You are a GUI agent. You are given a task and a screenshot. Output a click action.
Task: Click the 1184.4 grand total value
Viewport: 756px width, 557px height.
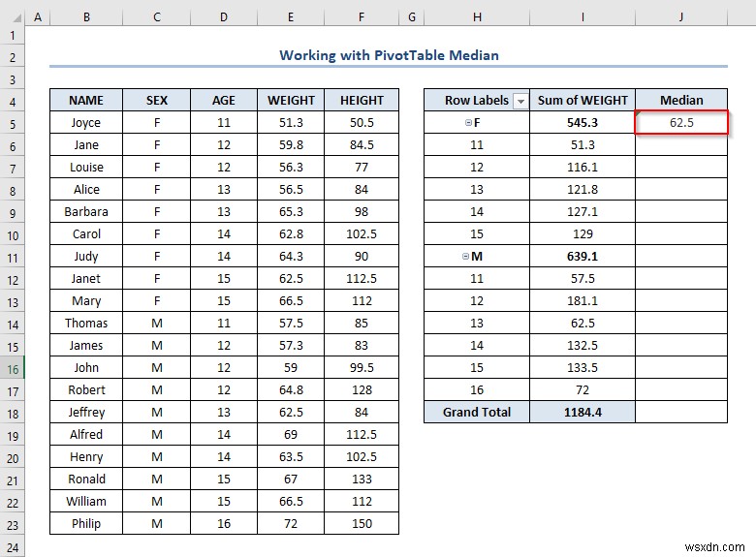click(583, 412)
